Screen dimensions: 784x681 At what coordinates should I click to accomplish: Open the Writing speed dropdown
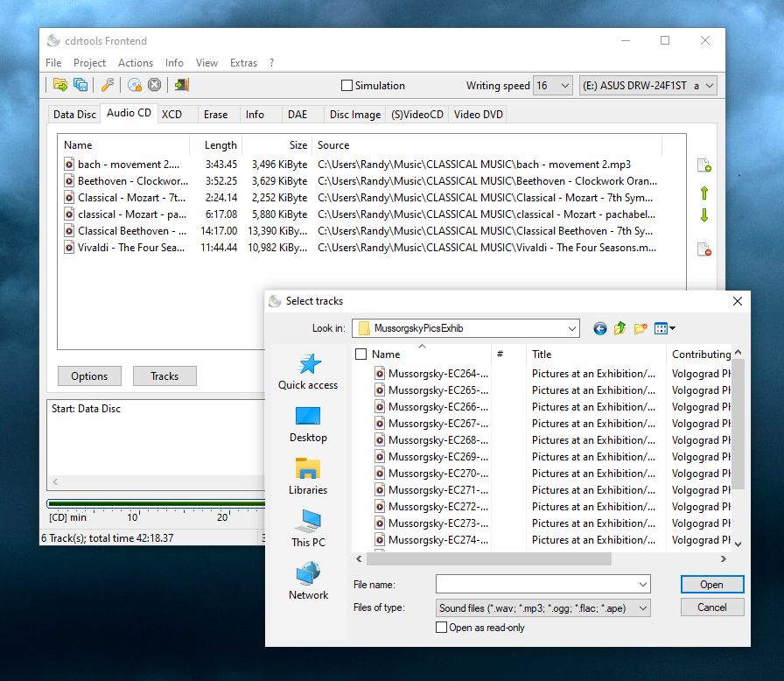point(553,86)
